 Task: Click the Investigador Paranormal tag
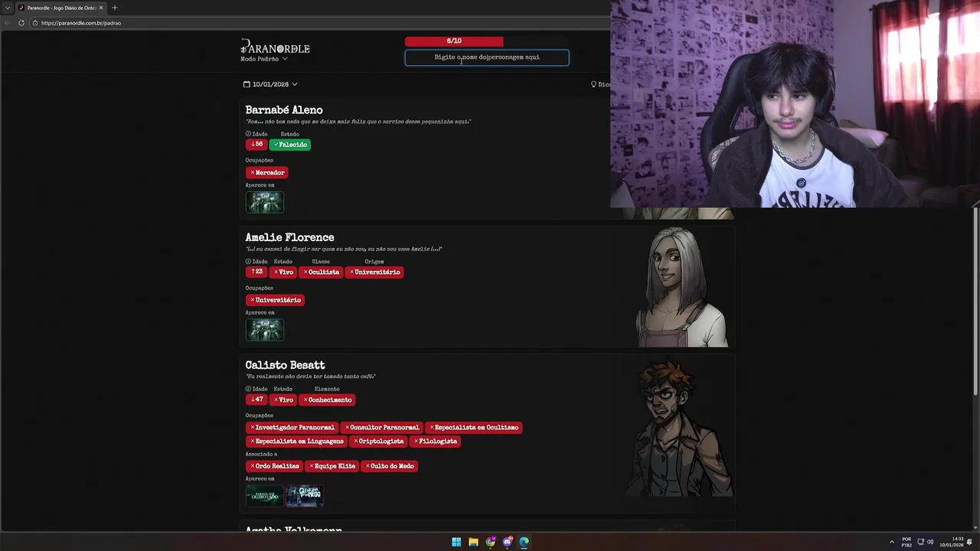(x=292, y=428)
